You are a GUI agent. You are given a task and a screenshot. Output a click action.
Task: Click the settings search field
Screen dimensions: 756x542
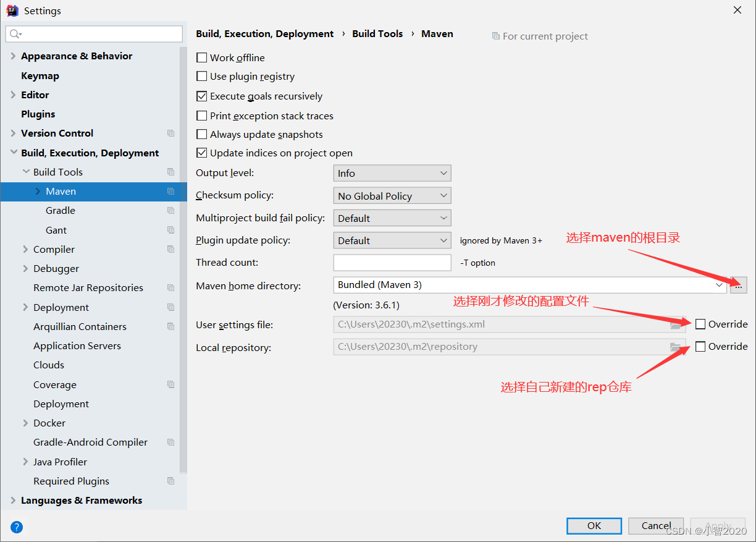(94, 34)
